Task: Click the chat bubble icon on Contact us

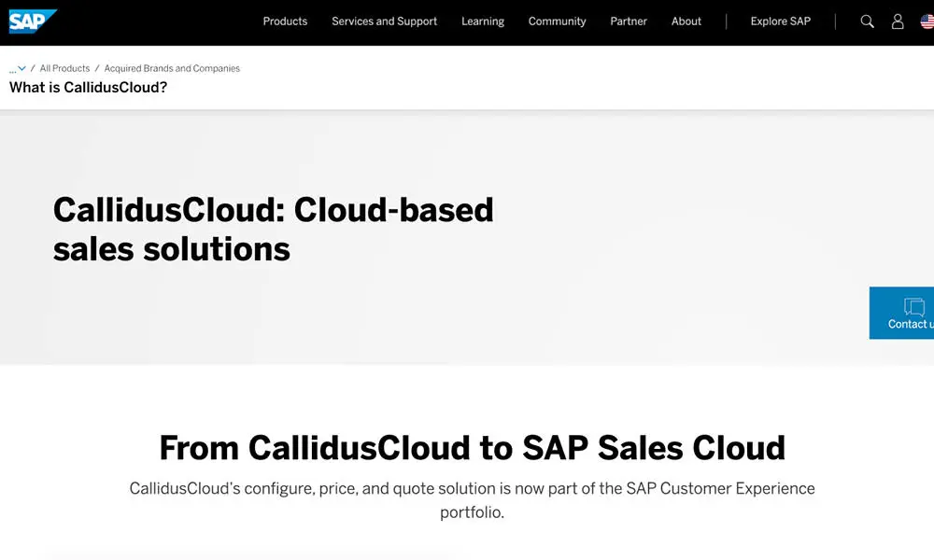Action: [x=913, y=306]
